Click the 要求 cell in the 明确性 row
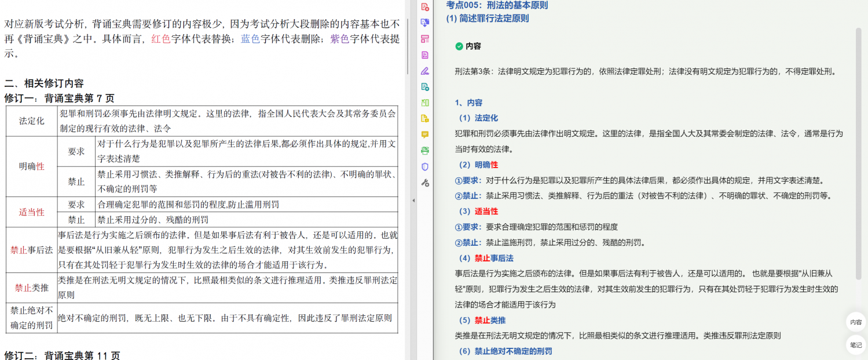This screenshot has height=360, width=868. tap(76, 151)
